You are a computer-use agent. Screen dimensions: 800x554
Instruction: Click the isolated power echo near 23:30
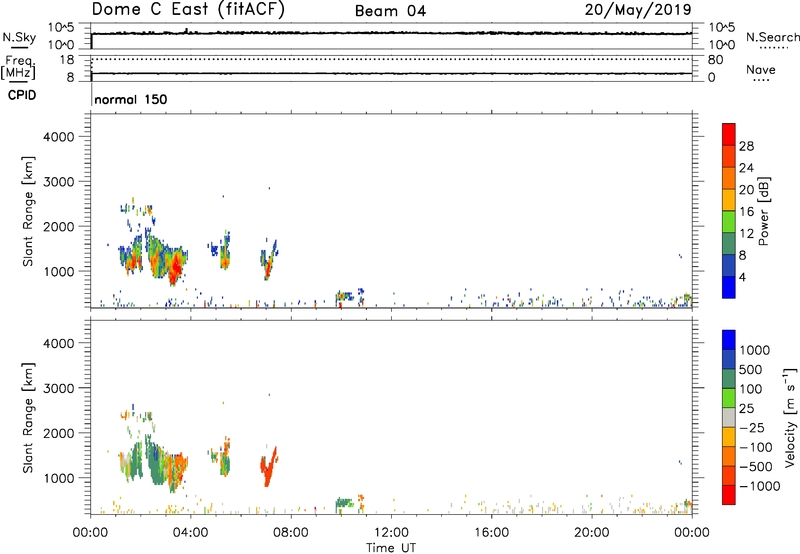pos(680,256)
